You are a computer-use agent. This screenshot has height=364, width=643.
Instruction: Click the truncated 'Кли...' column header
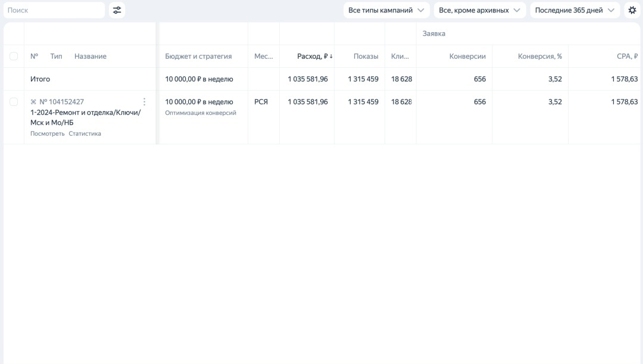(400, 56)
